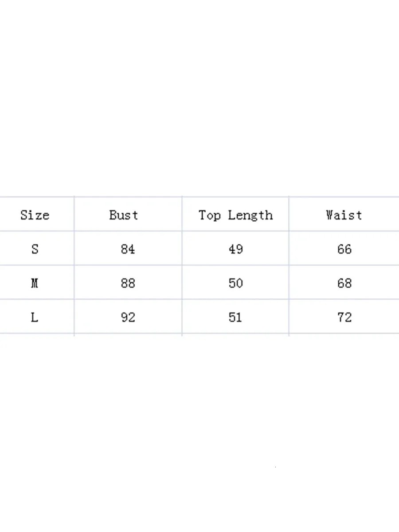Select the Bust column header
The image size is (399, 532).
pos(124,215)
